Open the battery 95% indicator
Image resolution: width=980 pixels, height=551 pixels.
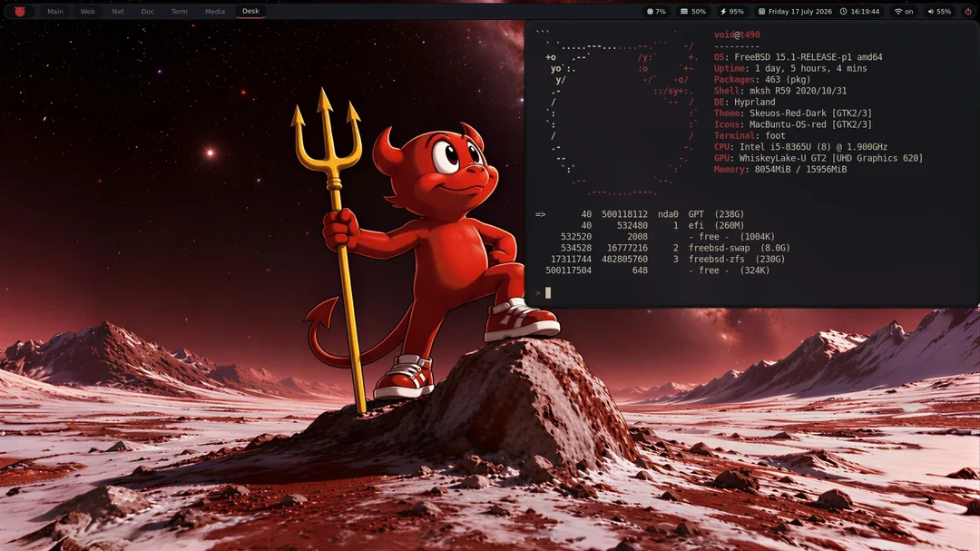point(732,11)
